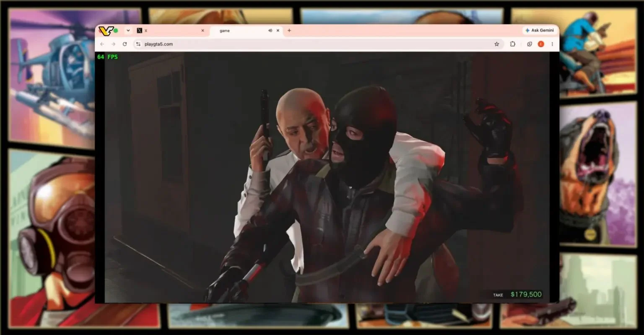
Task: Click the browser forward arrow
Action: tap(113, 44)
